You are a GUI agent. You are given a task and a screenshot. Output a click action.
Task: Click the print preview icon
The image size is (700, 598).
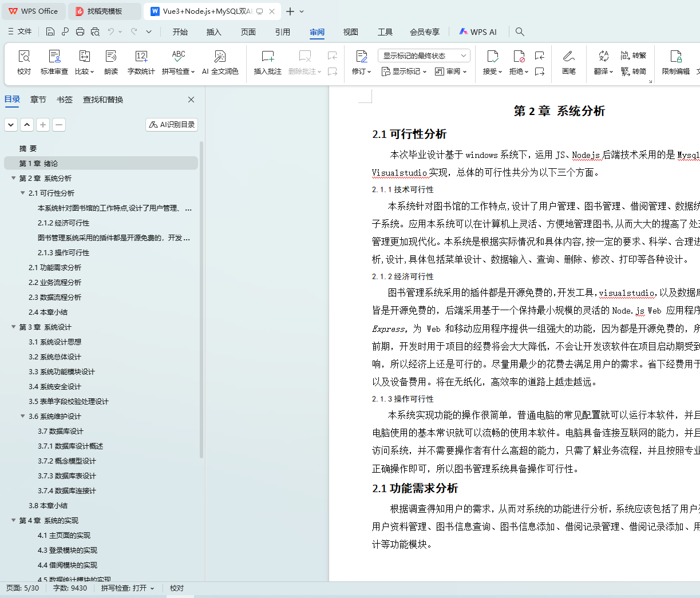point(95,32)
